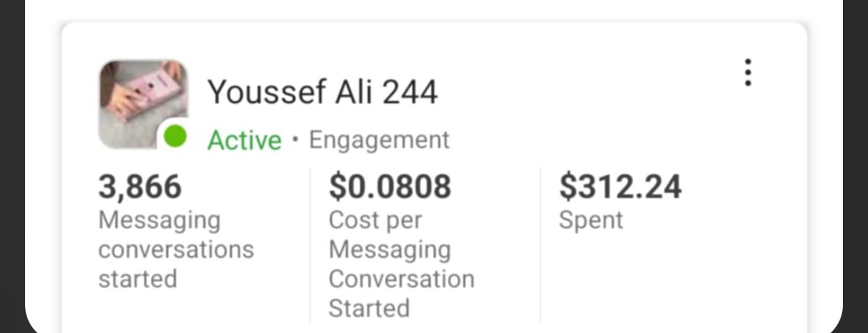Screen dimensions: 868x333
Task: Open the three-dot more options menu
Action: pyautogui.click(x=748, y=73)
